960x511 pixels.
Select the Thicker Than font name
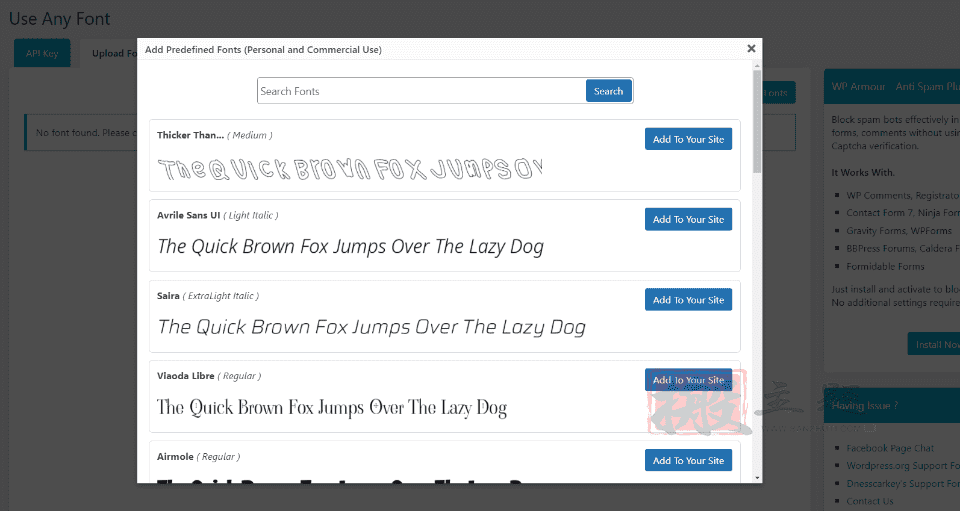point(190,135)
